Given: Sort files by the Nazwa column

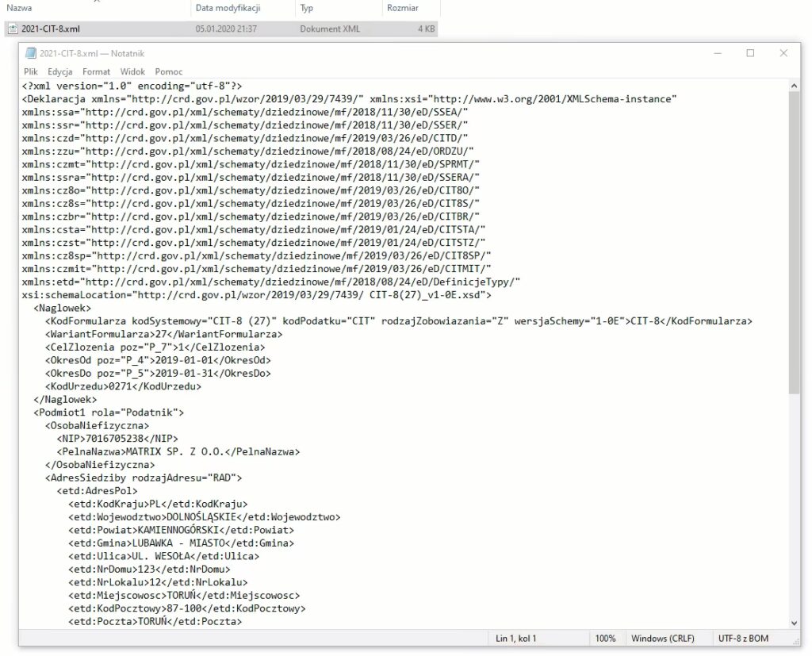Looking at the screenshot, I should click(x=20, y=8).
